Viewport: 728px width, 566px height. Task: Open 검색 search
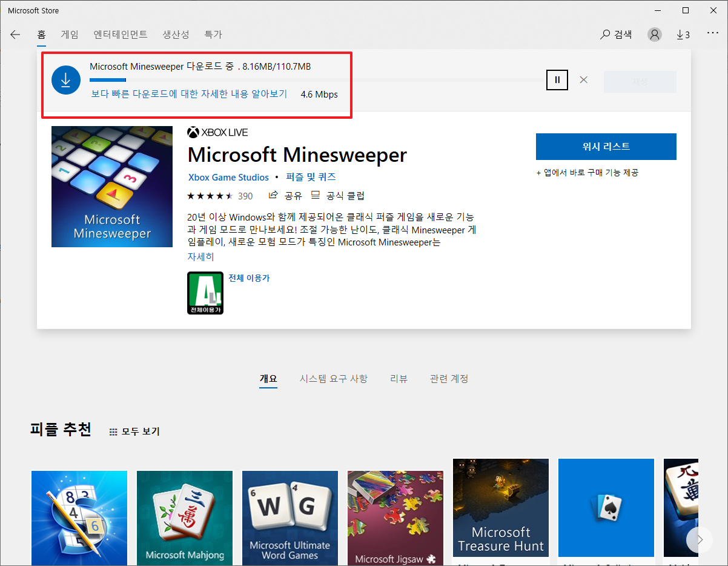616,35
